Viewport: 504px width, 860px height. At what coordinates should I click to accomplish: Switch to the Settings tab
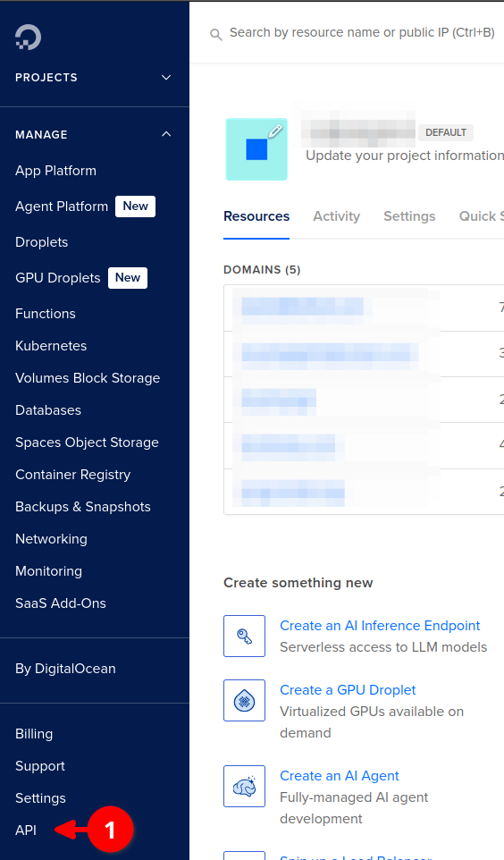click(x=409, y=216)
